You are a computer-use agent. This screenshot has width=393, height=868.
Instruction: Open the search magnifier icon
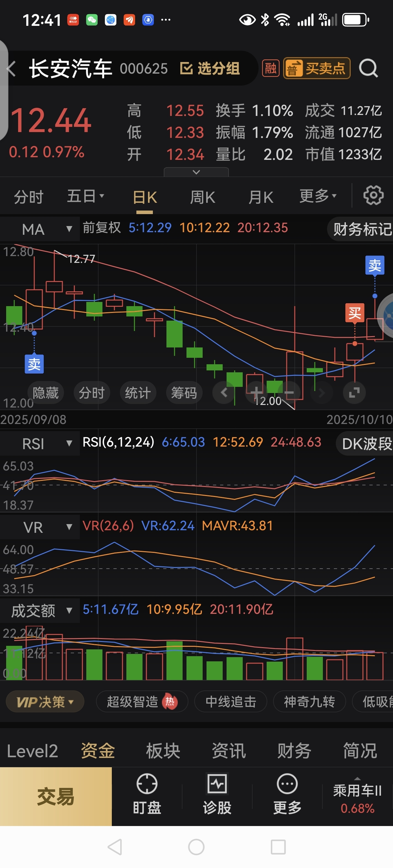coord(368,68)
